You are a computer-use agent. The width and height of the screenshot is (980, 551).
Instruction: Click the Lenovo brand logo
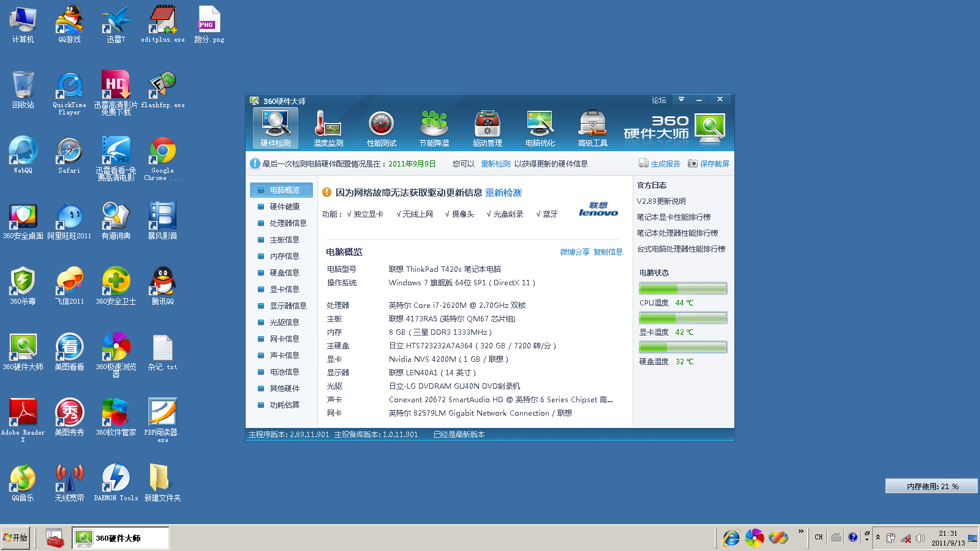point(598,209)
